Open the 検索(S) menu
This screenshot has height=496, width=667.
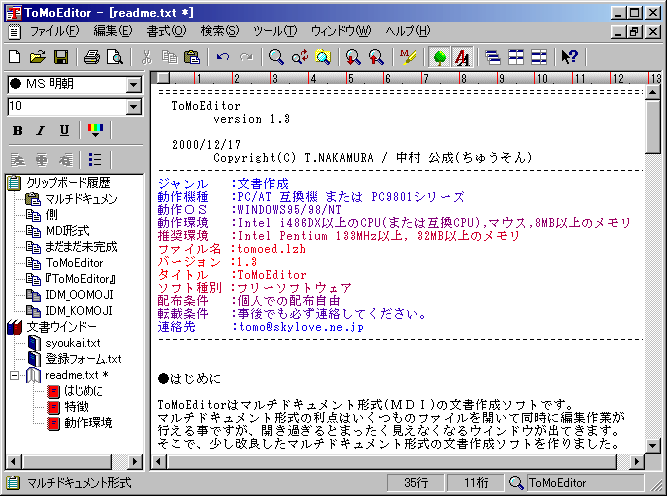tap(220, 31)
